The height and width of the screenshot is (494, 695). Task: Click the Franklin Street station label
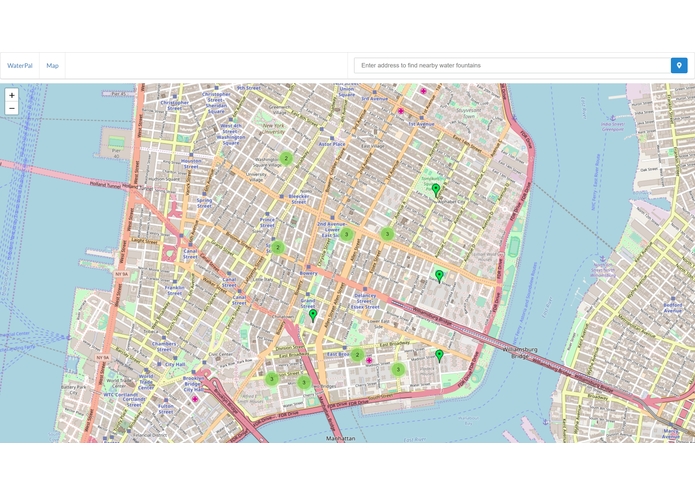point(175,290)
